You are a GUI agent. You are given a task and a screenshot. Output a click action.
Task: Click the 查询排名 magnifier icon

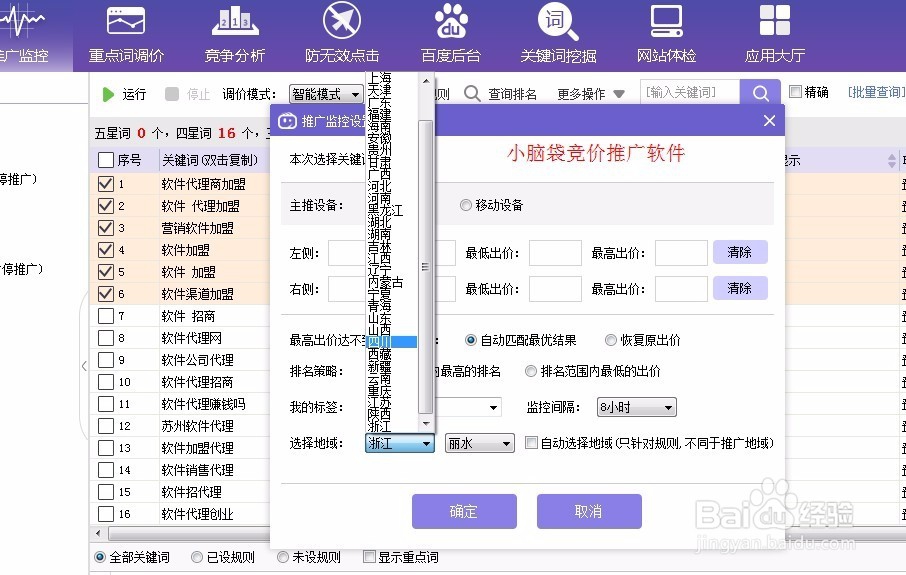472,94
